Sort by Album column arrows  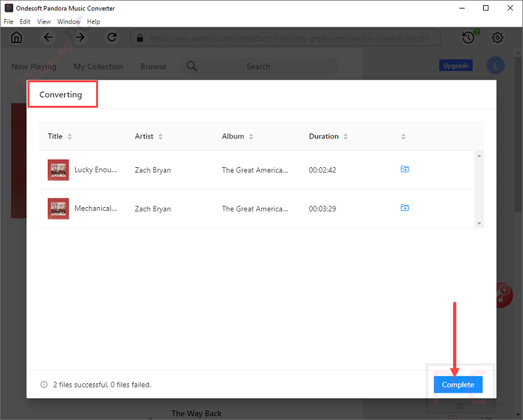pyautogui.click(x=251, y=137)
